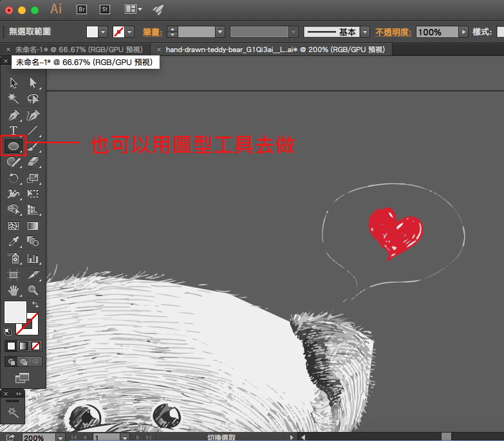Open Adobe Bridge with the Br icon

tap(82, 9)
